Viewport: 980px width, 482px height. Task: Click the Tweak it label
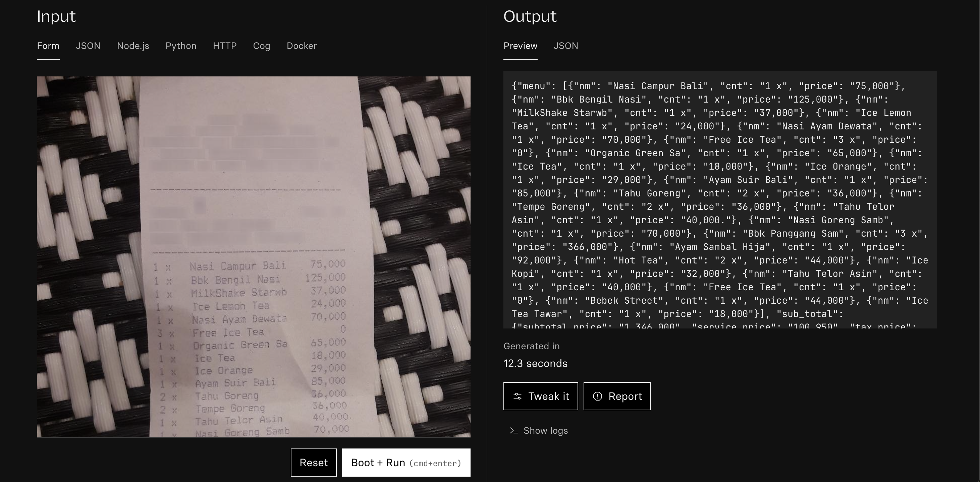[x=548, y=397]
